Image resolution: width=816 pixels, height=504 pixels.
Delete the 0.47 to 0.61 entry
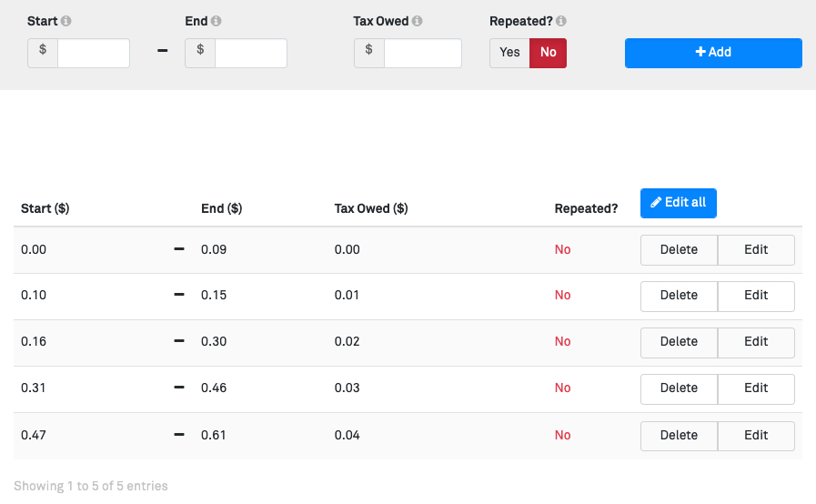click(679, 436)
